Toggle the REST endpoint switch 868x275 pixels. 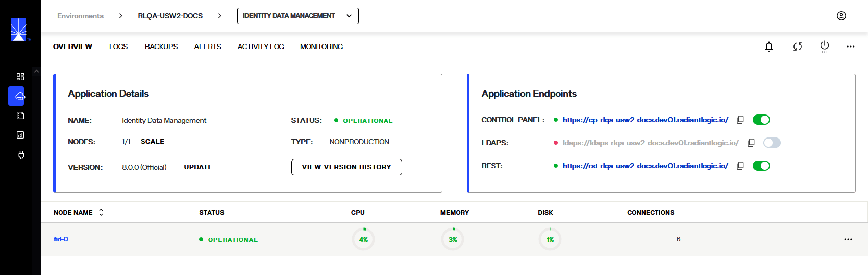pos(761,166)
